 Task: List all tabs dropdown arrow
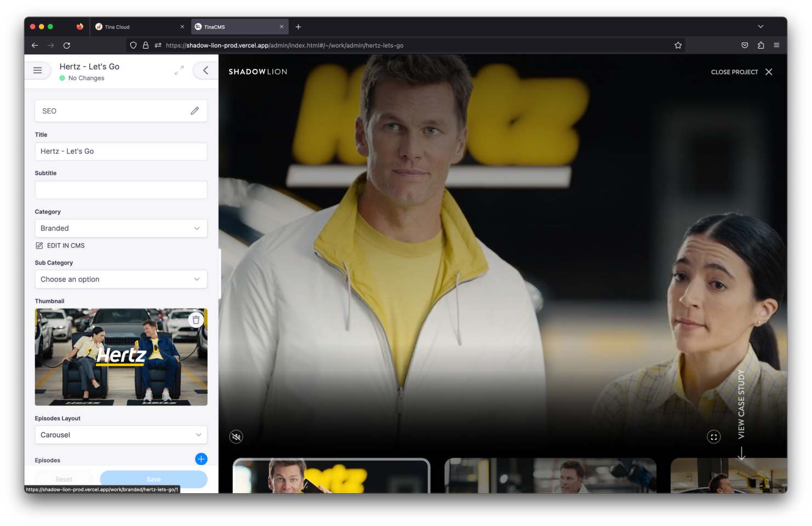click(x=760, y=26)
